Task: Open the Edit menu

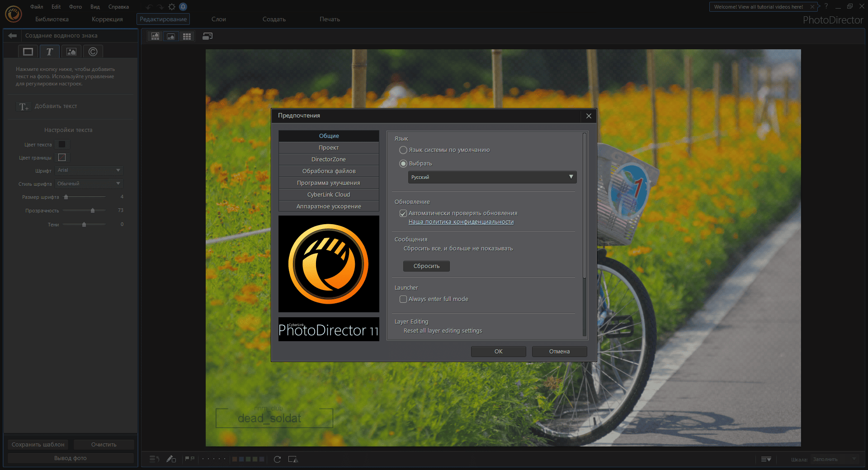Action: 56,7
